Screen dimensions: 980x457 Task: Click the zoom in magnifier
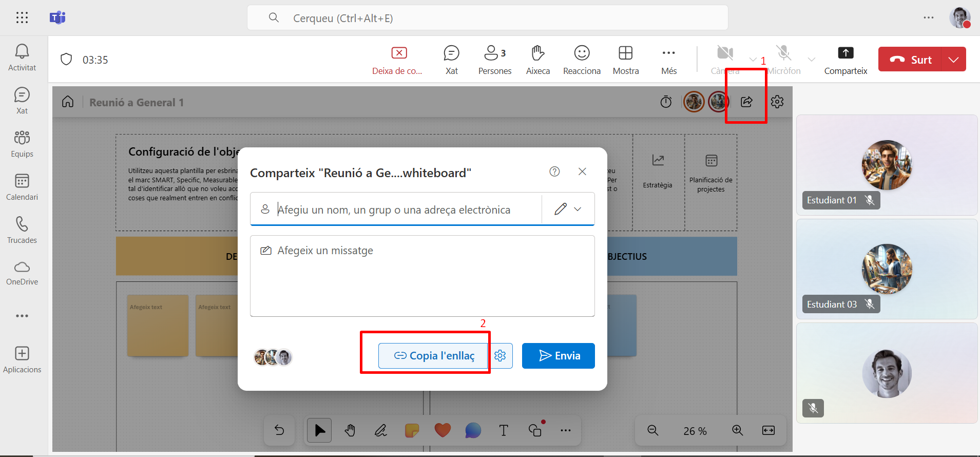coord(737,430)
